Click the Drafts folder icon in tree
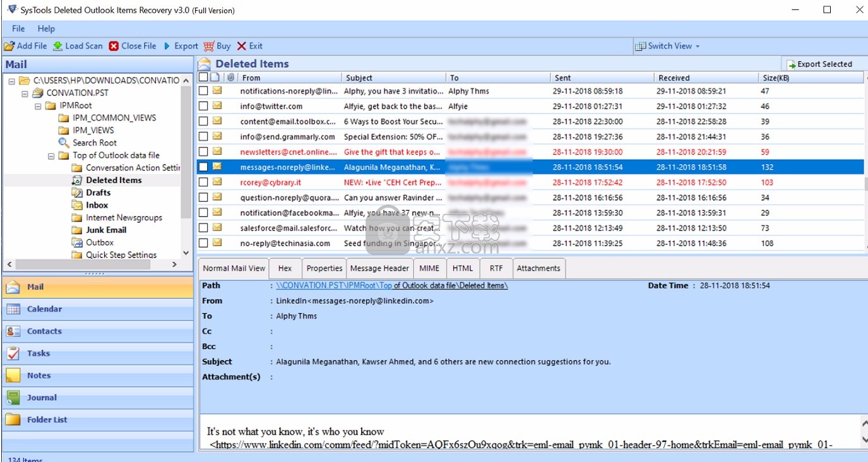Image resolution: width=868 pixels, height=462 pixels. click(x=77, y=193)
